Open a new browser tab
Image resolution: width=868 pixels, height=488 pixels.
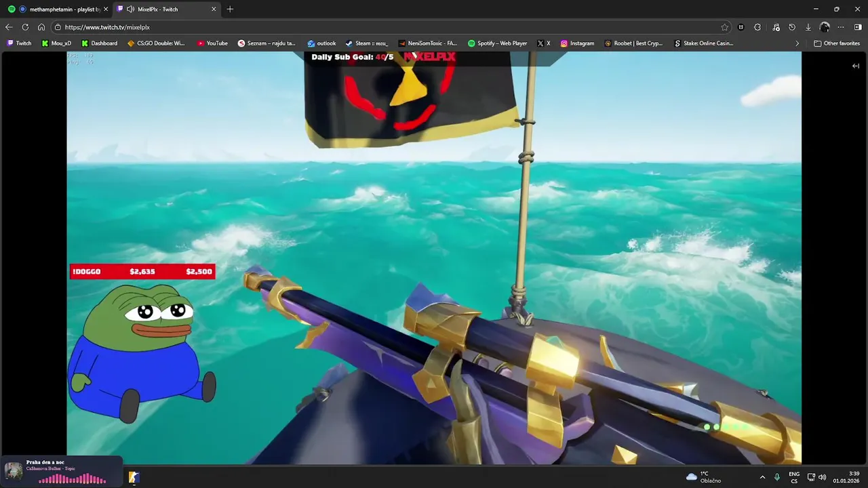230,9
